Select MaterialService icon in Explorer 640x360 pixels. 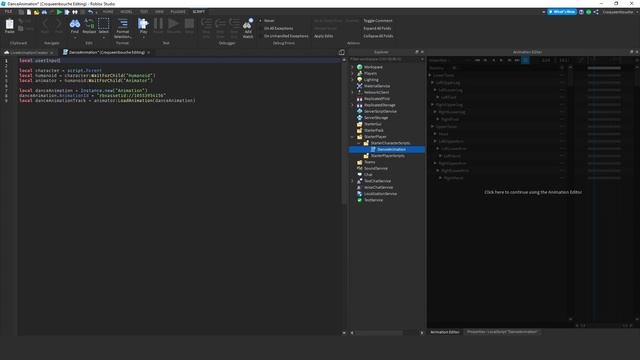[x=360, y=86]
